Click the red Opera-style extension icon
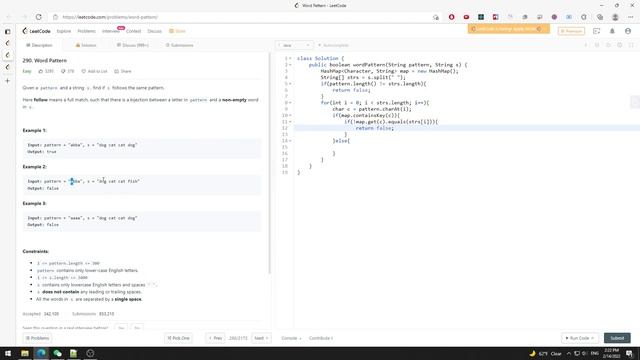Screen dimensions: 640x360 click(x=451, y=17)
